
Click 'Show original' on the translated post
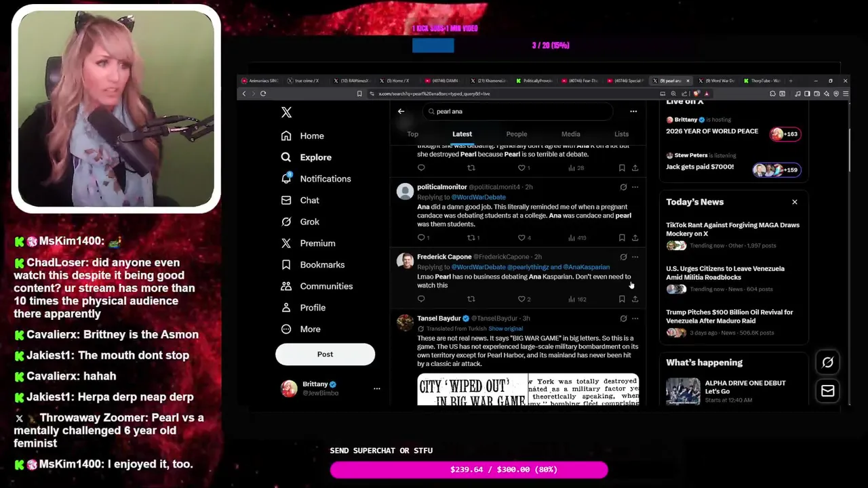click(x=505, y=329)
